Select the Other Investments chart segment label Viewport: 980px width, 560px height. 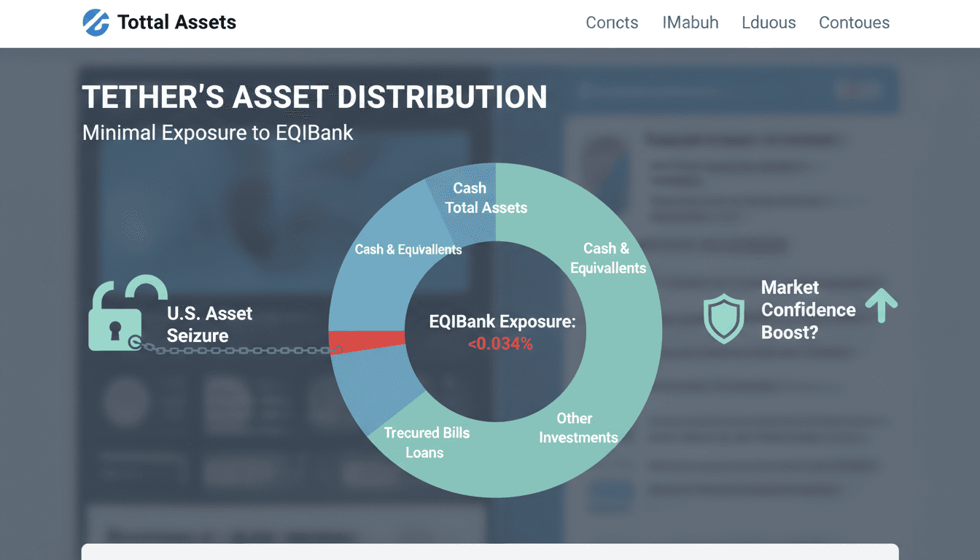(578, 428)
